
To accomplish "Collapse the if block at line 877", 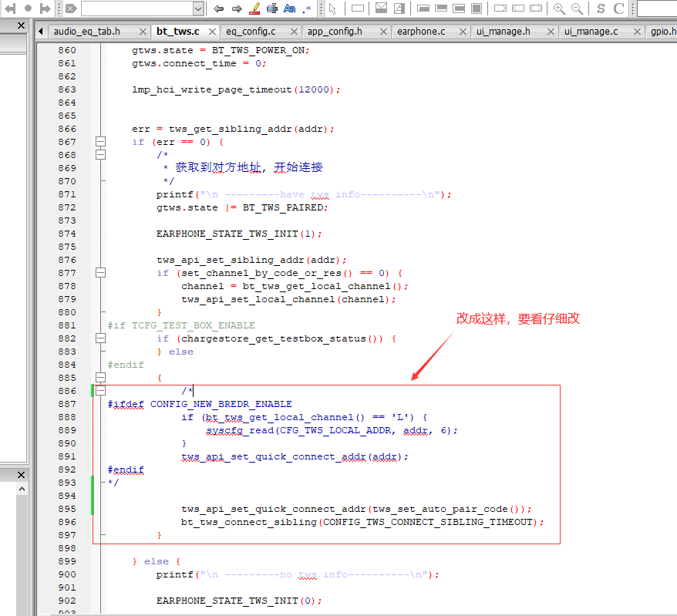I will pyautogui.click(x=100, y=273).
